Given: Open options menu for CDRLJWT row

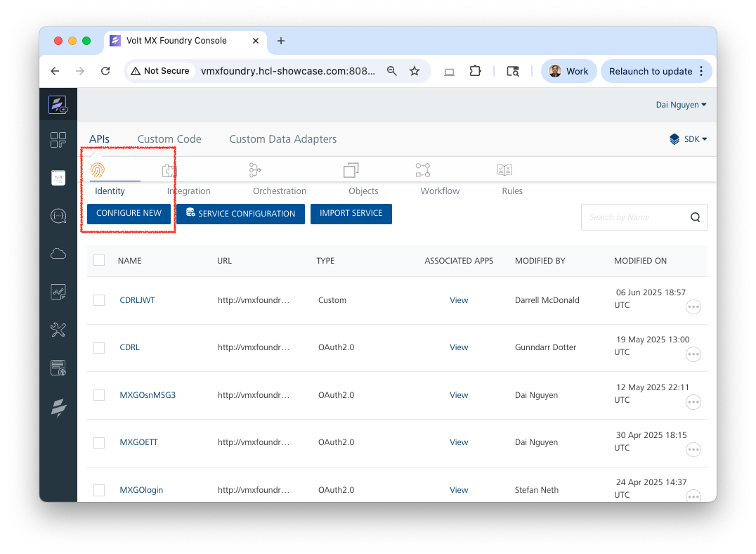Looking at the screenshot, I should 693,307.
